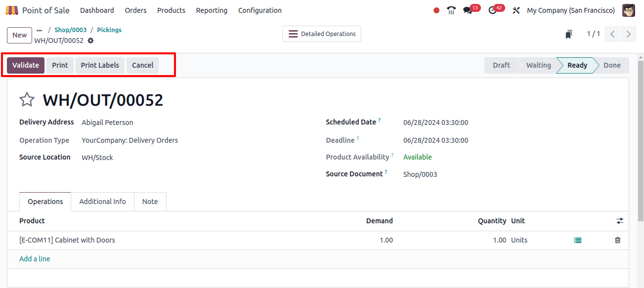Click the Product column header

pos(32,221)
